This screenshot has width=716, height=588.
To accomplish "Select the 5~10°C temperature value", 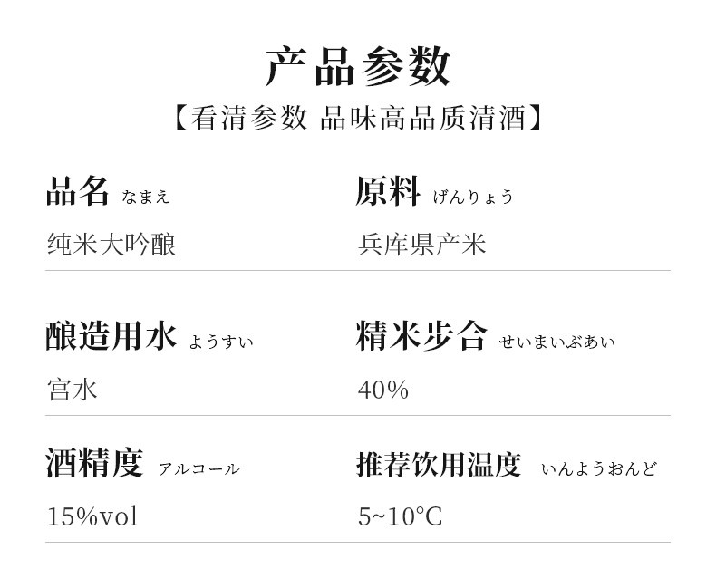I will pos(400,516).
